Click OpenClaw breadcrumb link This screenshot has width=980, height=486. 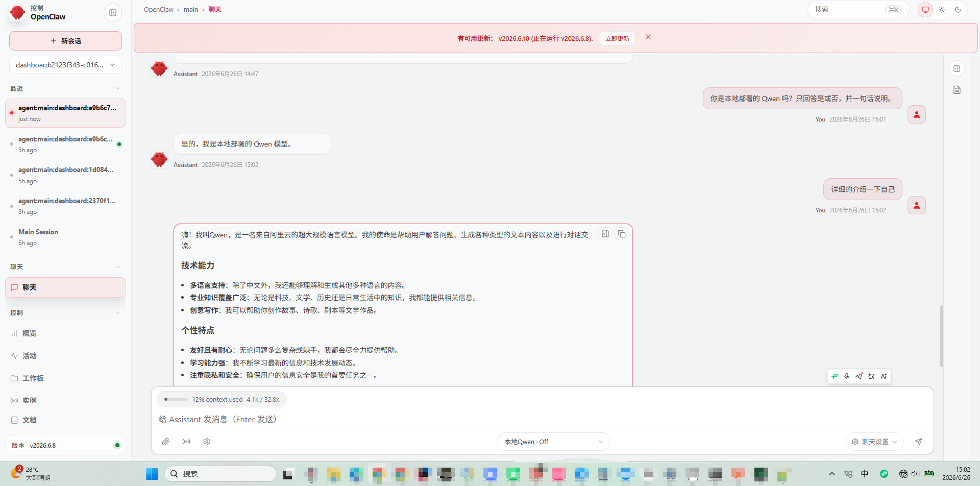159,9
